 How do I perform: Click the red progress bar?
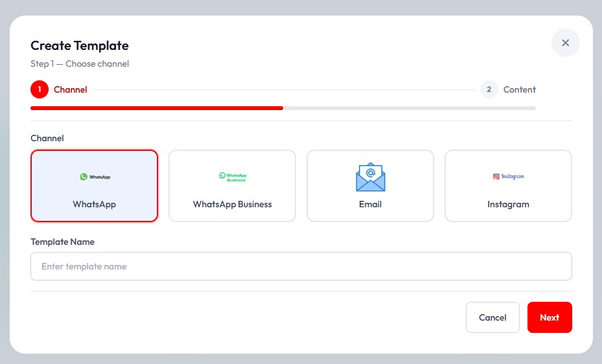(x=157, y=108)
